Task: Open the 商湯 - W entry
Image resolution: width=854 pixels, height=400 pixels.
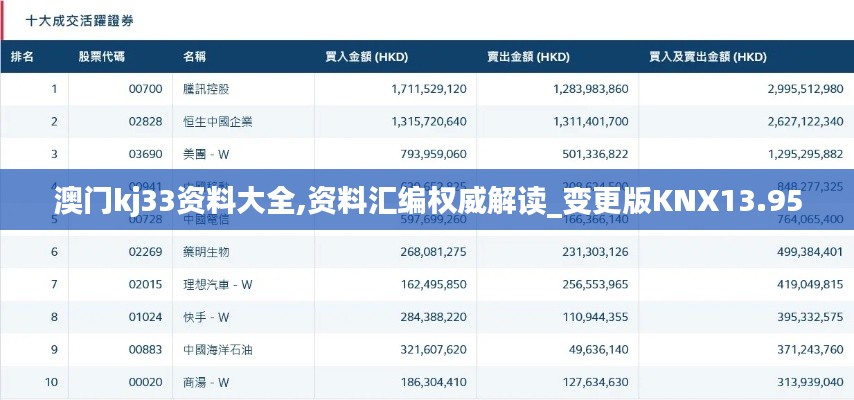Action: (206, 382)
